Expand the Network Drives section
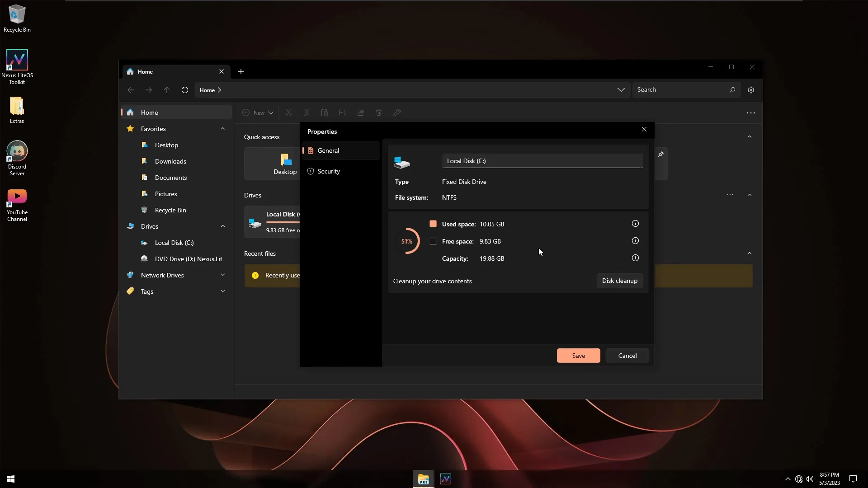 tap(223, 275)
